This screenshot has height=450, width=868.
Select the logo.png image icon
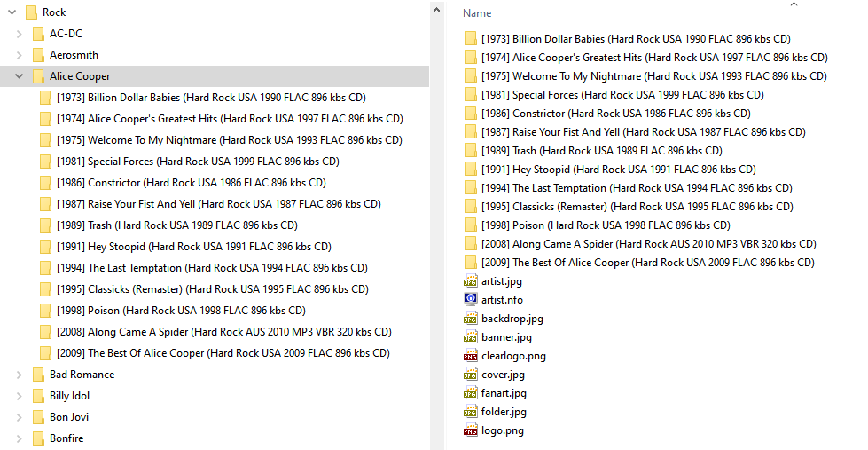coord(470,430)
